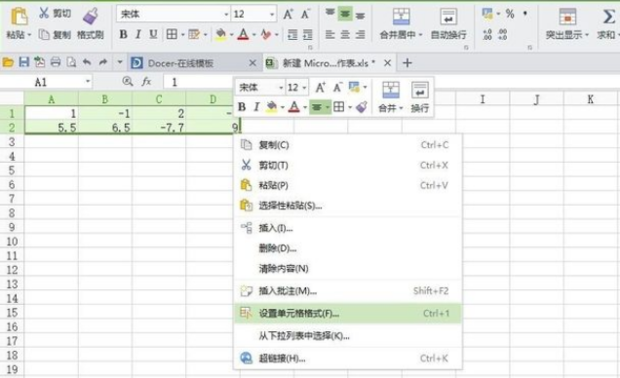Switch to the Docer-在线模板 tab
620x378 pixels.
(x=181, y=63)
